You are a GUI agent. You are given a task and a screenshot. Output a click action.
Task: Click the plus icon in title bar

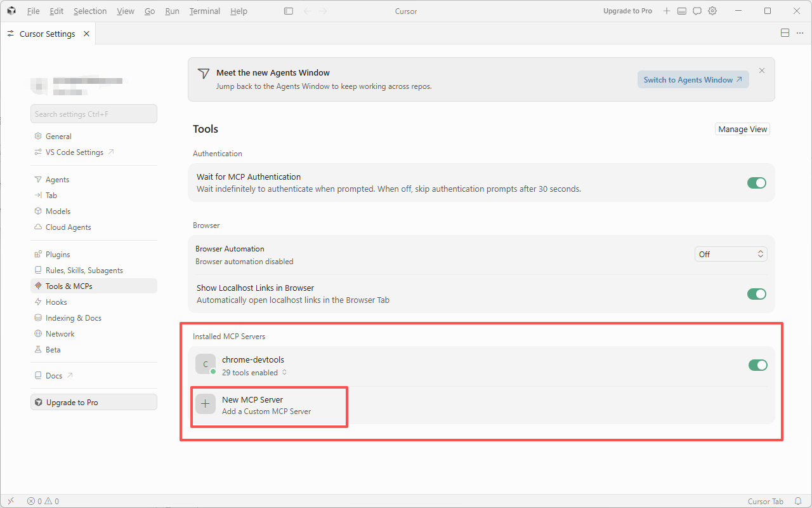(667, 11)
